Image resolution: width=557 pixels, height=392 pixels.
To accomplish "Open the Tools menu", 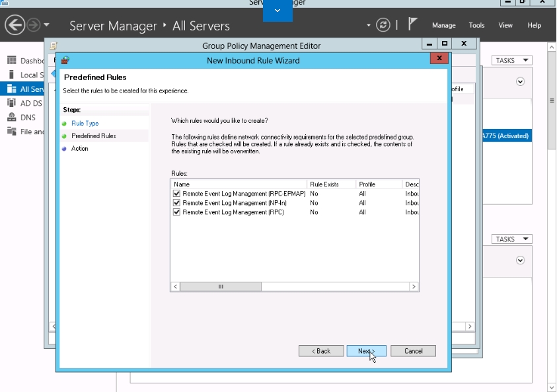I will (x=476, y=25).
